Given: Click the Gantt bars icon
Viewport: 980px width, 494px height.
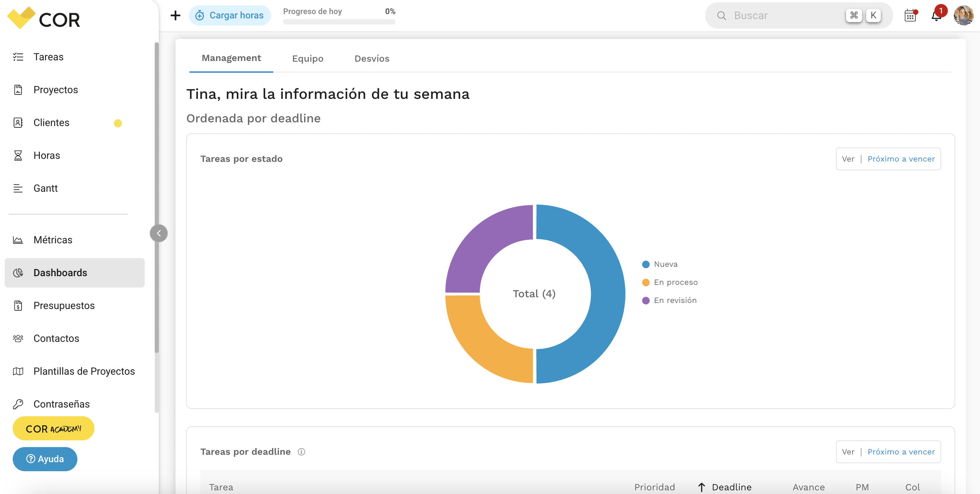Looking at the screenshot, I should click(18, 188).
